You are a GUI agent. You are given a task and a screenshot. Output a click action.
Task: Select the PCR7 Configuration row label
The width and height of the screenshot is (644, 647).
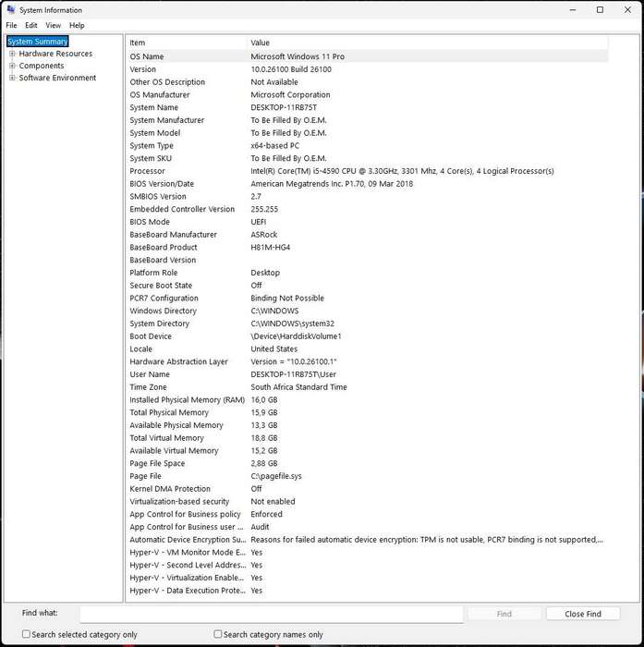pyautogui.click(x=164, y=298)
